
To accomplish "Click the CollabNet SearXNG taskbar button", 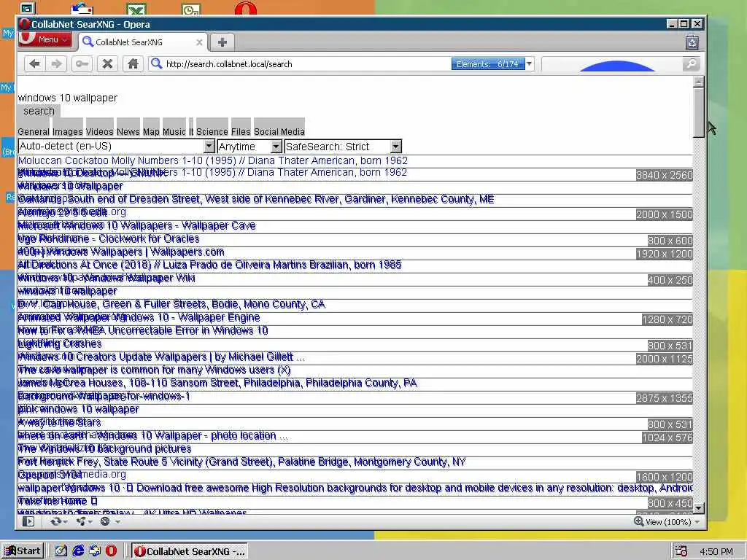I will [190, 551].
